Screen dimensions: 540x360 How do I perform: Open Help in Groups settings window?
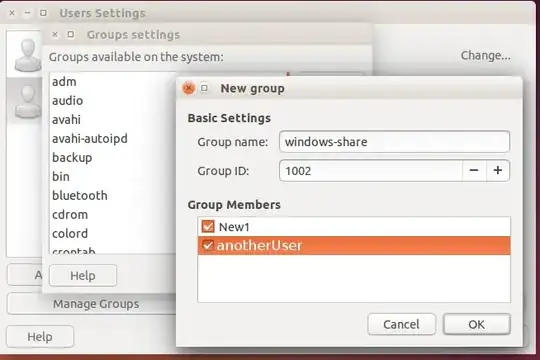(x=83, y=276)
